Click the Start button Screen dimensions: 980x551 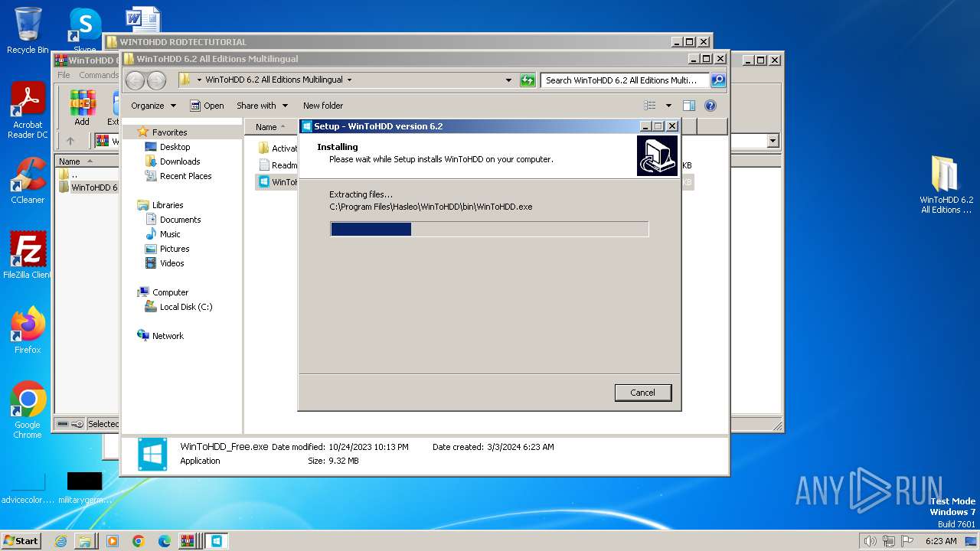21,540
